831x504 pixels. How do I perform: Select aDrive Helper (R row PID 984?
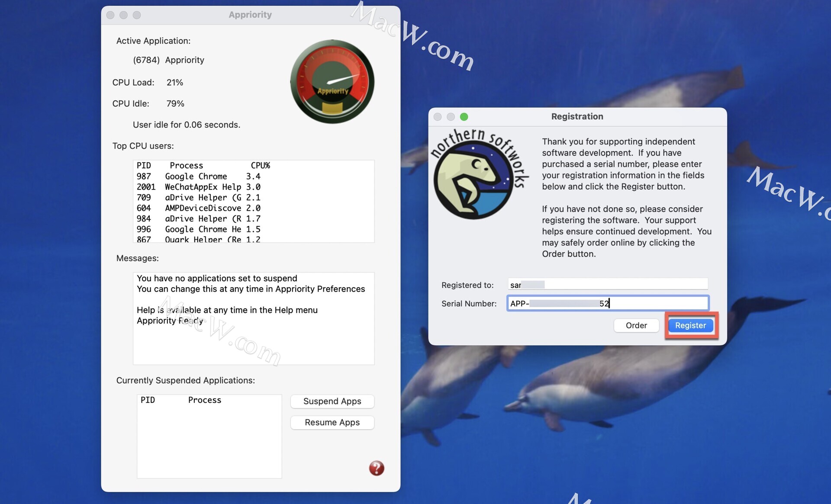click(198, 218)
